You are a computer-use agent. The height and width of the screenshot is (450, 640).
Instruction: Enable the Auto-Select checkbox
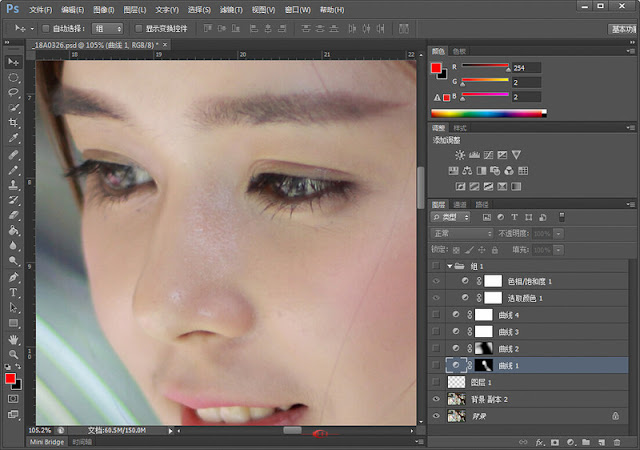point(46,28)
